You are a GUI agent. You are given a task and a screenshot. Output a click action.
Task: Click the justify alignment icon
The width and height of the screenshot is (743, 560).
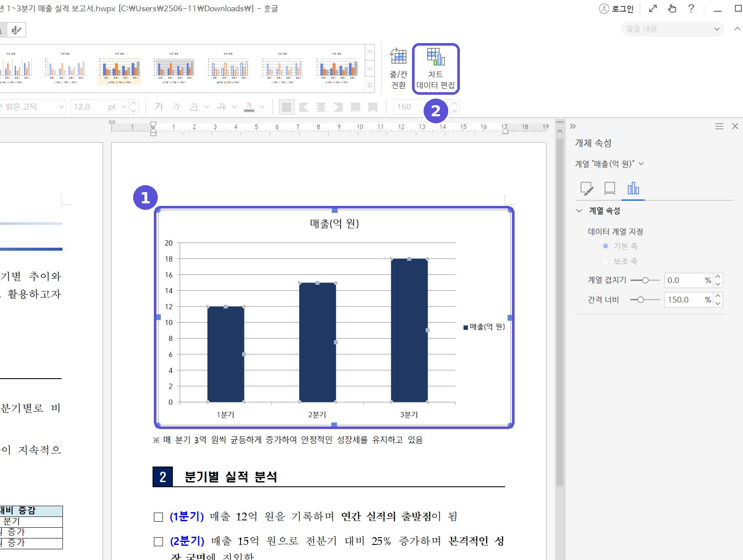(287, 107)
